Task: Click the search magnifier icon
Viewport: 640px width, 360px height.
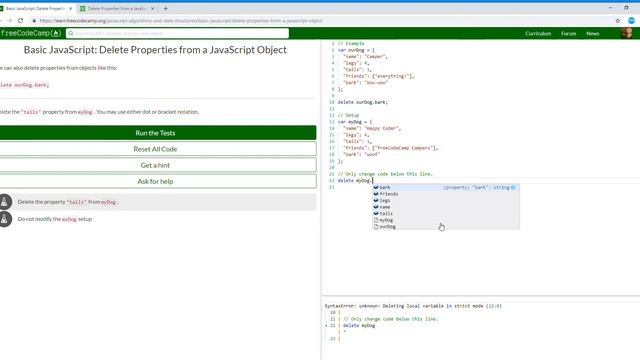Action: pos(71,33)
